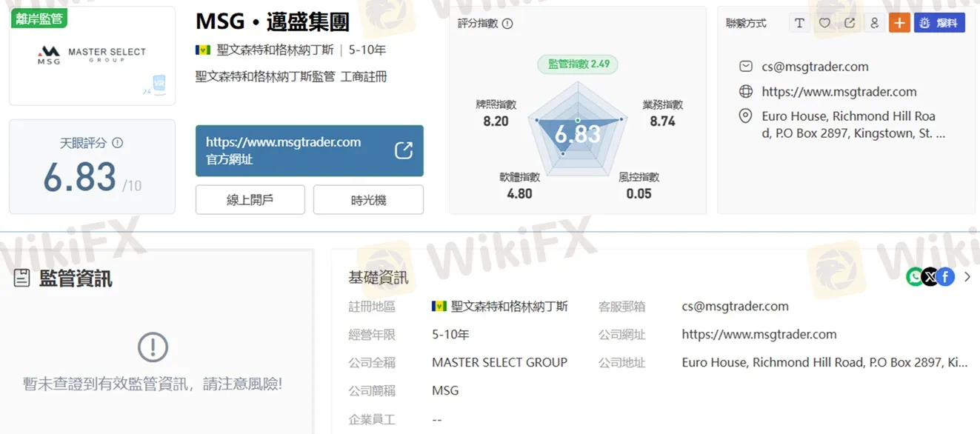The width and height of the screenshot is (980, 434).
Task: Click the share/external link icon
Action: pos(849,23)
